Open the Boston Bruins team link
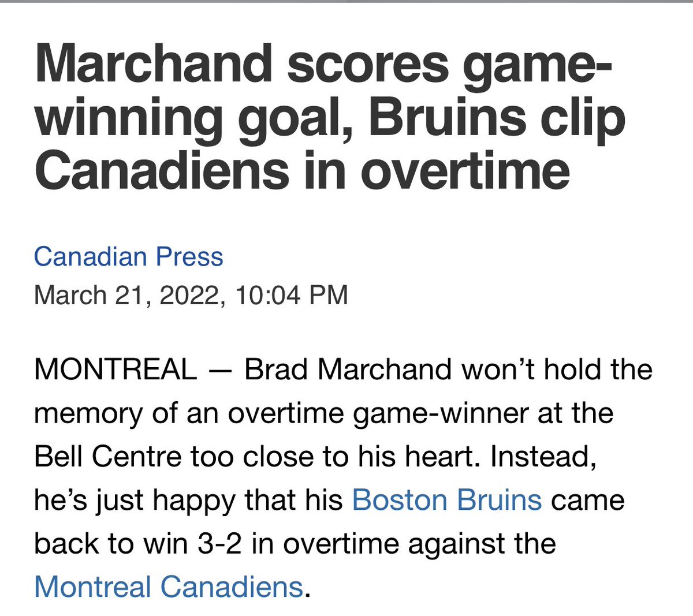This screenshot has height=616, width=693. [x=447, y=500]
